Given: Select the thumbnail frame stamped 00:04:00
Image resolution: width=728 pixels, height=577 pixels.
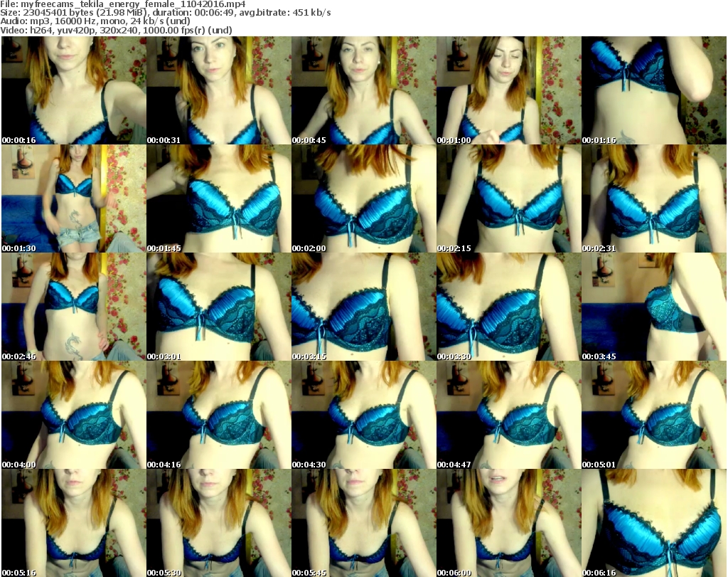Looking at the screenshot, I should (x=74, y=415).
